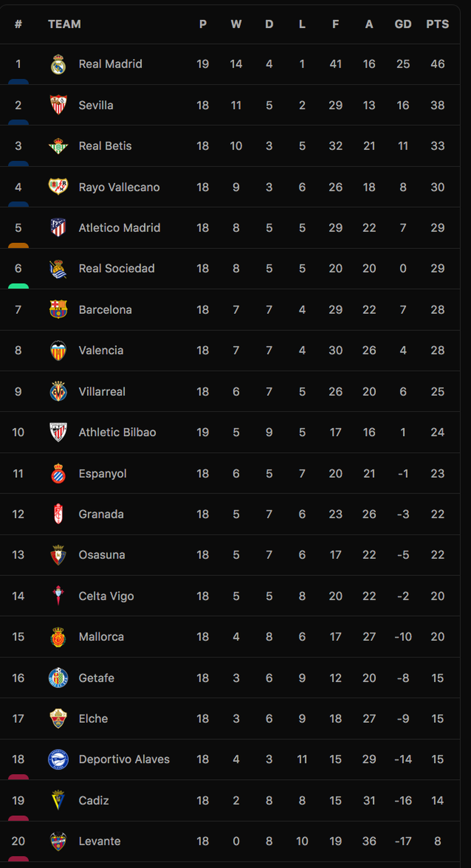This screenshot has height=868, width=471.
Task: Open the Celta Vigo team page
Action: (x=106, y=596)
